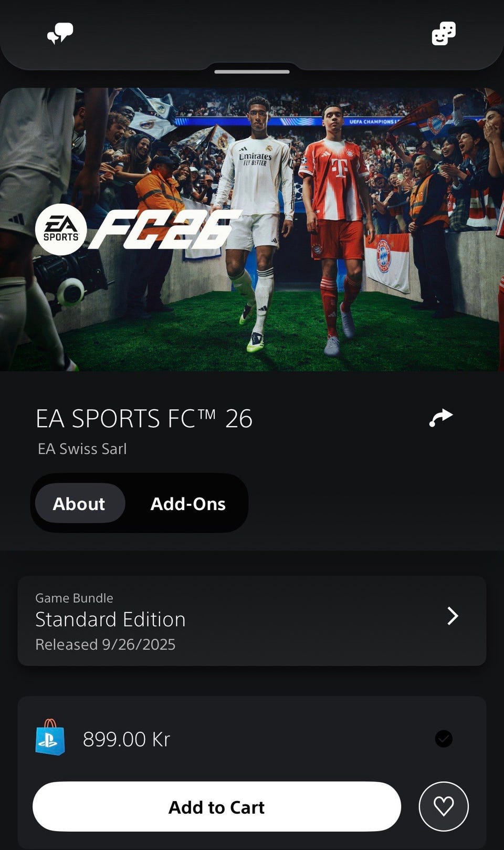Screen dimensions: 504x850
Task: Tap the EA SPORTS FC 26 hero image
Action: (x=252, y=230)
